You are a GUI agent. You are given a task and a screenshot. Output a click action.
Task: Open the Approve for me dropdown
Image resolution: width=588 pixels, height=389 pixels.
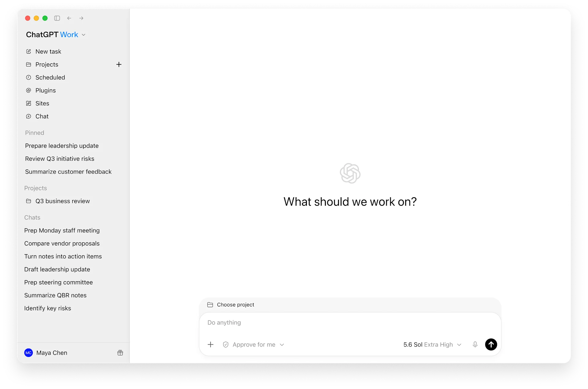[254, 345]
